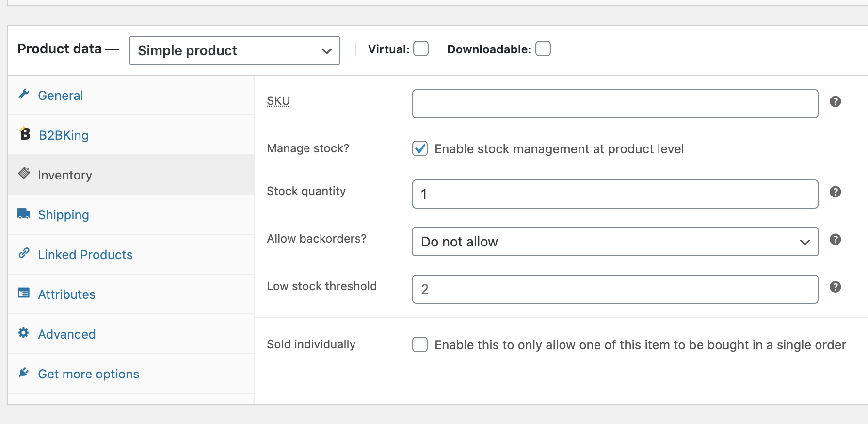The height and width of the screenshot is (424, 868).
Task: Click the Inventory tag icon
Action: pyautogui.click(x=24, y=173)
